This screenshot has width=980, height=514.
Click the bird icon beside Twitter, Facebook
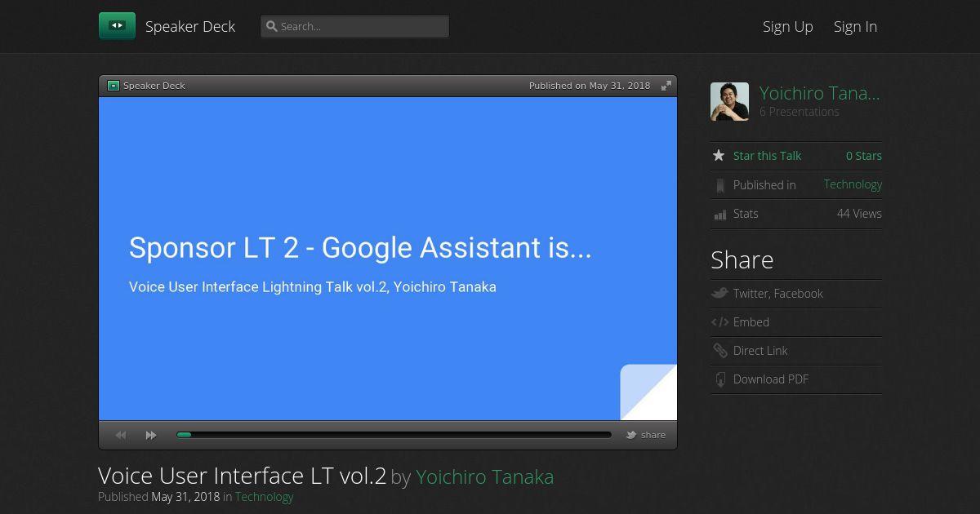pyautogui.click(x=719, y=294)
